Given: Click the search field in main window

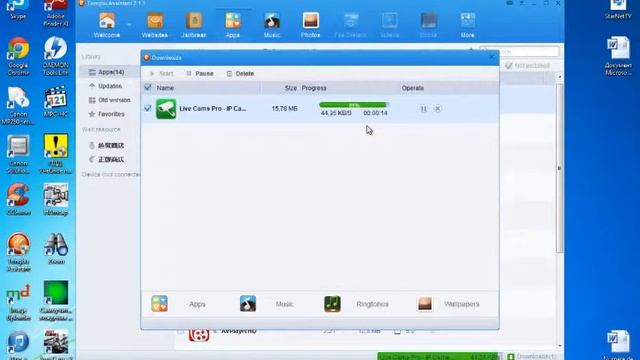Looking at the screenshot, I should point(519,51).
